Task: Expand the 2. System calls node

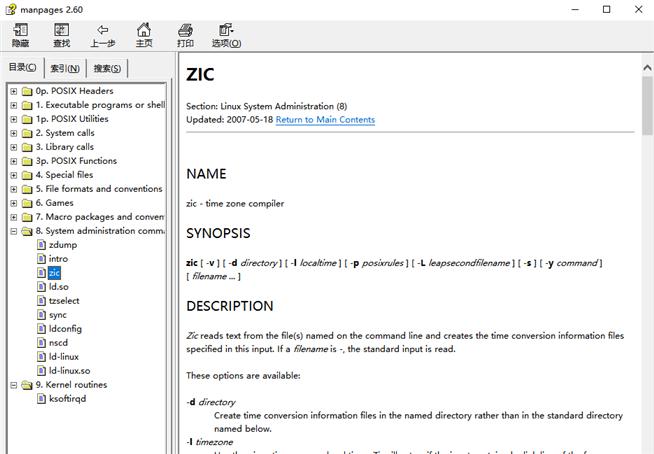Action: click(x=14, y=133)
